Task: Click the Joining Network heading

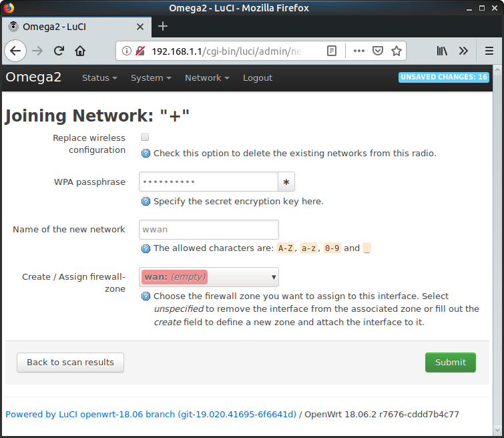Action: [x=97, y=116]
